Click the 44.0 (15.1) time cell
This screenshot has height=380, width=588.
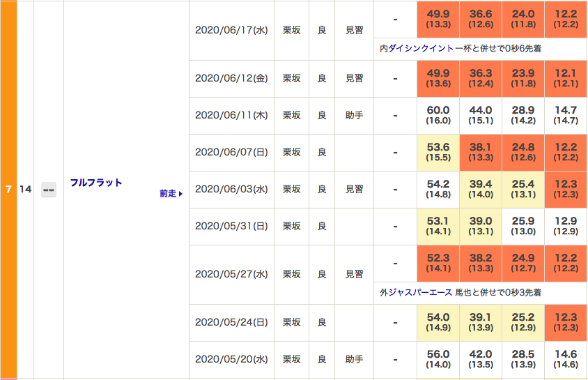[x=481, y=115]
